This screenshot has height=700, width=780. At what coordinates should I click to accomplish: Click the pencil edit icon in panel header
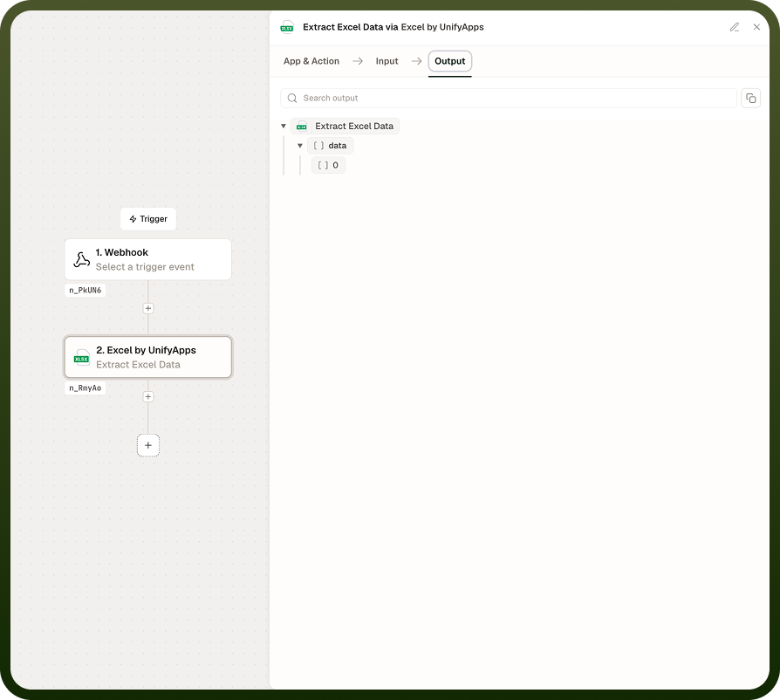point(735,27)
